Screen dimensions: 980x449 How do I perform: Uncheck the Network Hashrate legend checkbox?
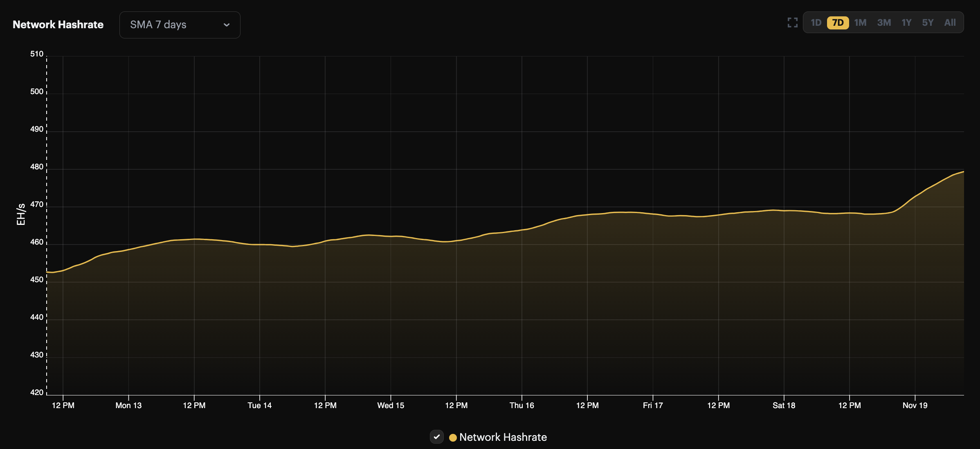tap(437, 437)
